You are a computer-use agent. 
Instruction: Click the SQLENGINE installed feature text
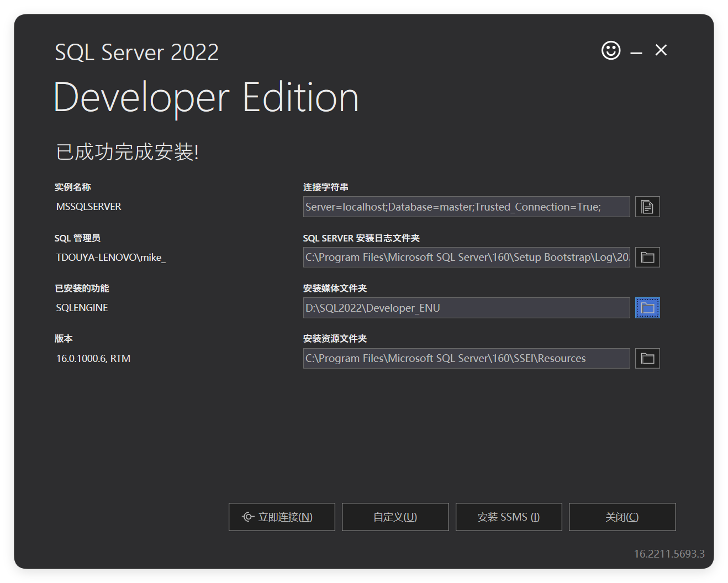82,308
